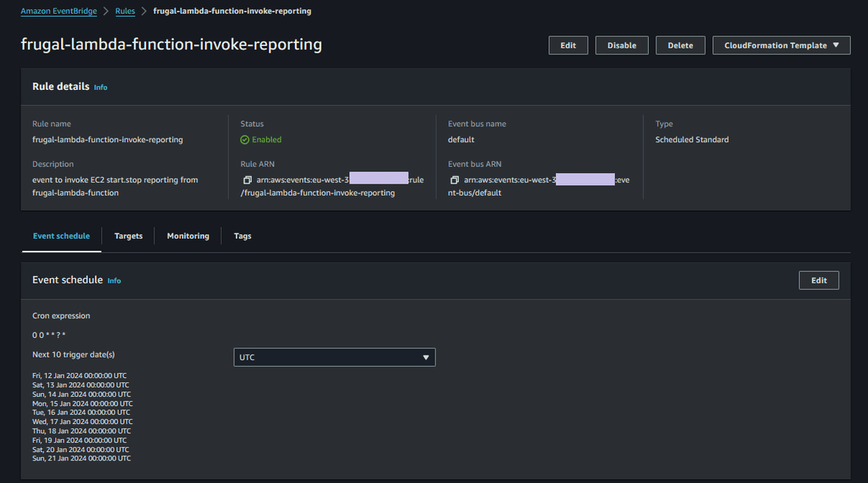Navigate to the Amazon EventBridge breadcrumb link
This screenshot has width=868, height=483.
pyautogui.click(x=58, y=11)
